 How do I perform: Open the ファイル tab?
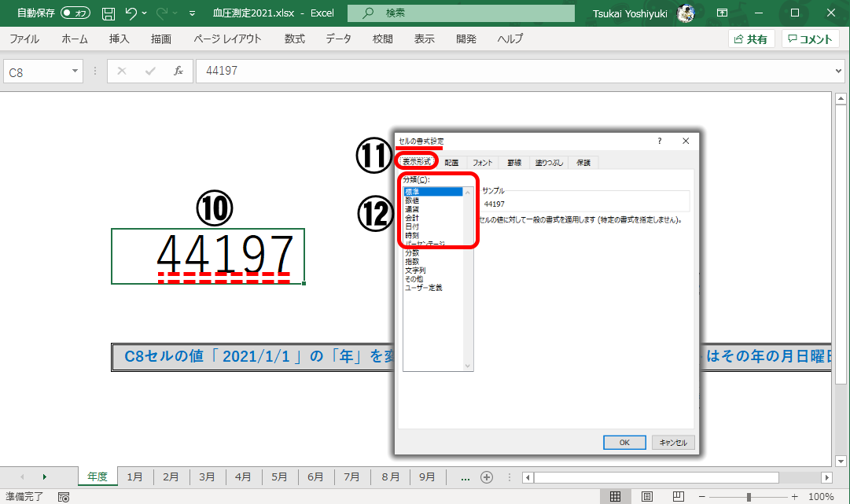pyautogui.click(x=24, y=39)
